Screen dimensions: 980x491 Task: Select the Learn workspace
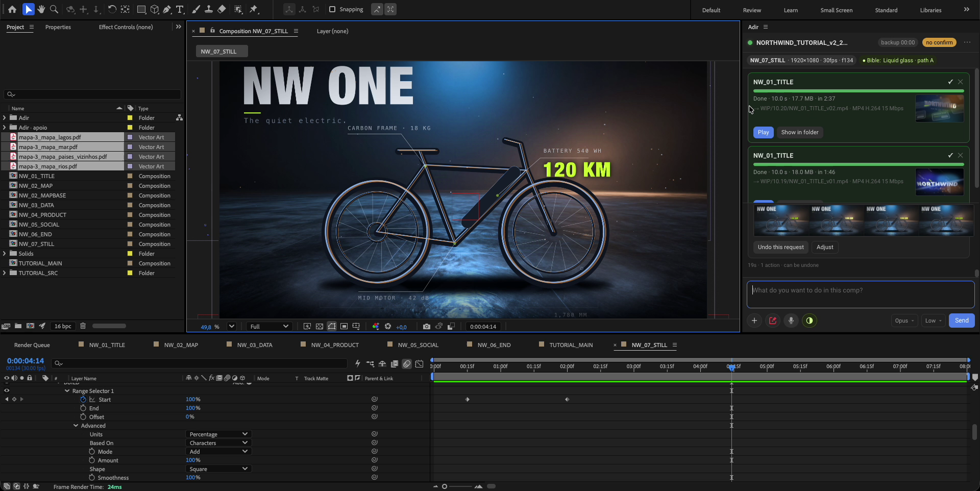pos(791,10)
